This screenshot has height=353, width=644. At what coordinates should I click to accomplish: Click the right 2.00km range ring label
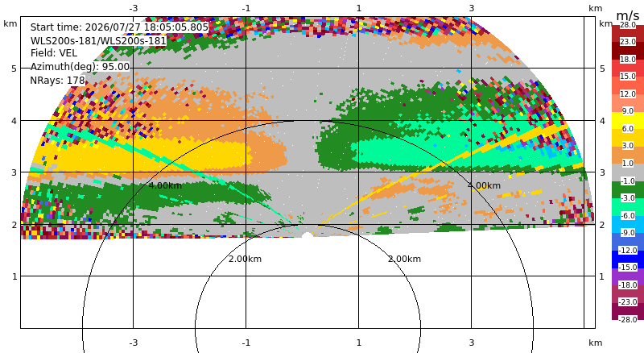pos(405,259)
